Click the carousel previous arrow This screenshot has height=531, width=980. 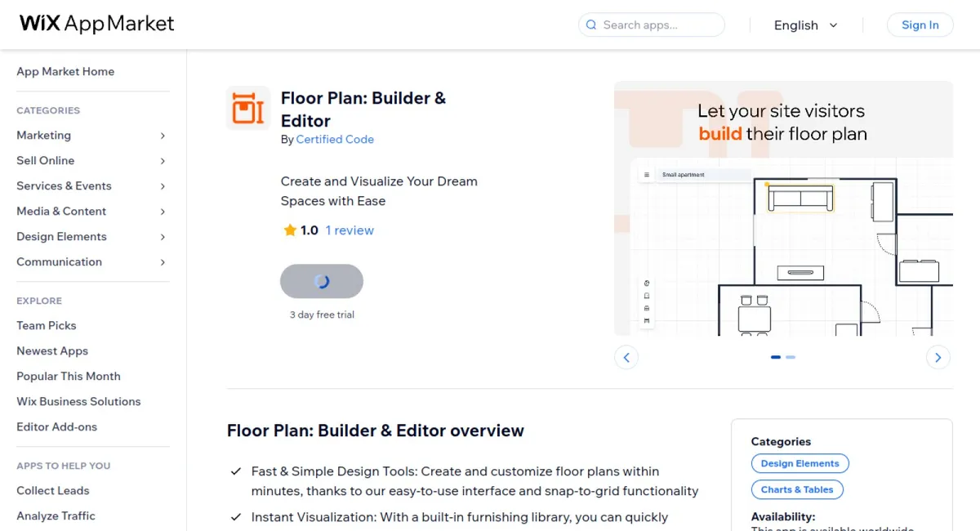click(626, 357)
